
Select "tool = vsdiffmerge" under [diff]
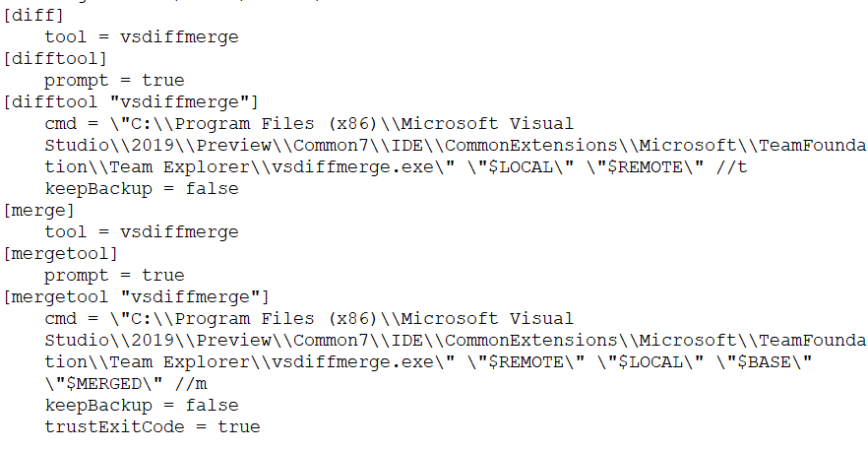coord(142,37)
